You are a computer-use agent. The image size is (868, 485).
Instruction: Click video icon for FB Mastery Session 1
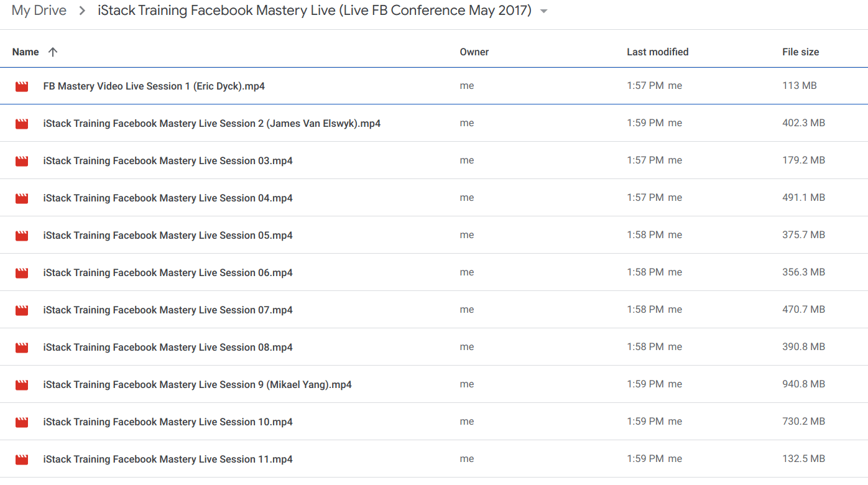tap(22, 86)
